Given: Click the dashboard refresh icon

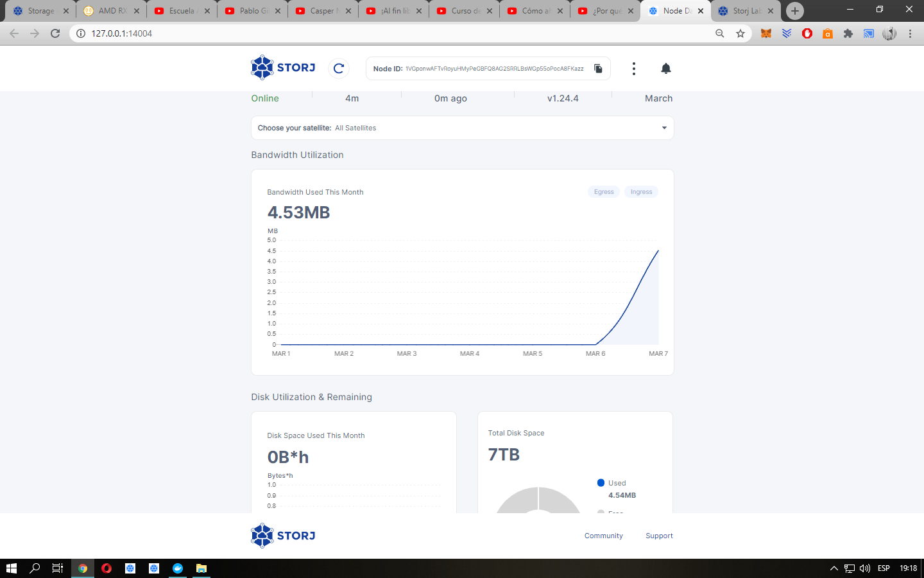Looking at the screenshot, I should coord(339,68).
